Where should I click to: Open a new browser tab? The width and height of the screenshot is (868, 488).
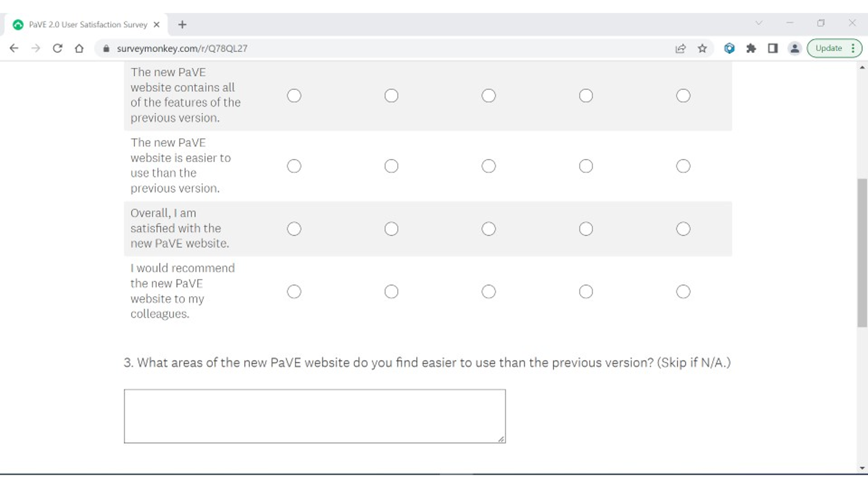[x=182, y=25]
